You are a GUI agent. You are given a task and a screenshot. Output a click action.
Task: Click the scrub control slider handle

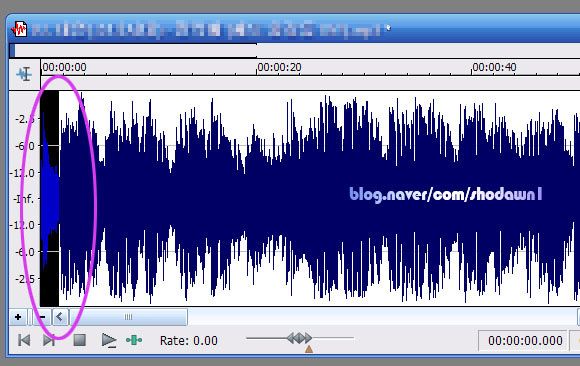click(299, 338)
